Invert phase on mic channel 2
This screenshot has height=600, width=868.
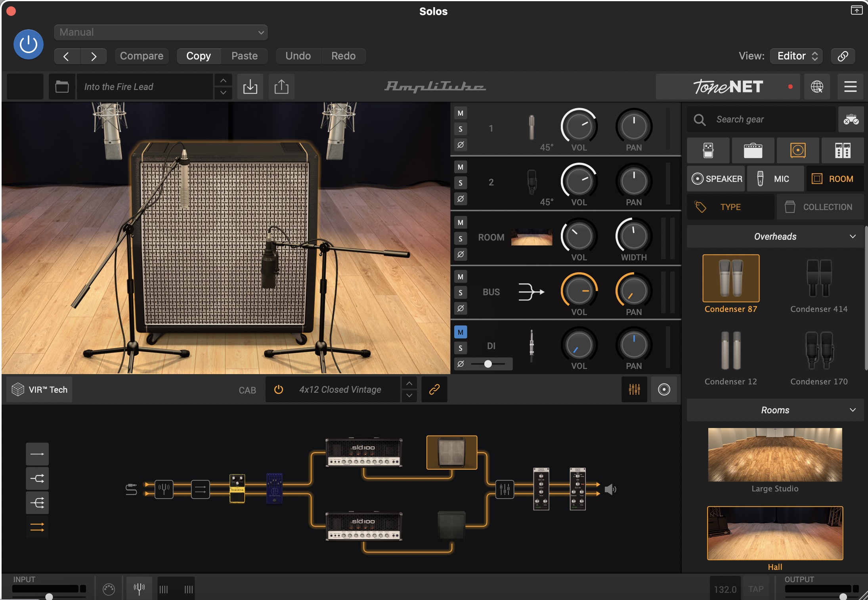[x=460, y=199]
